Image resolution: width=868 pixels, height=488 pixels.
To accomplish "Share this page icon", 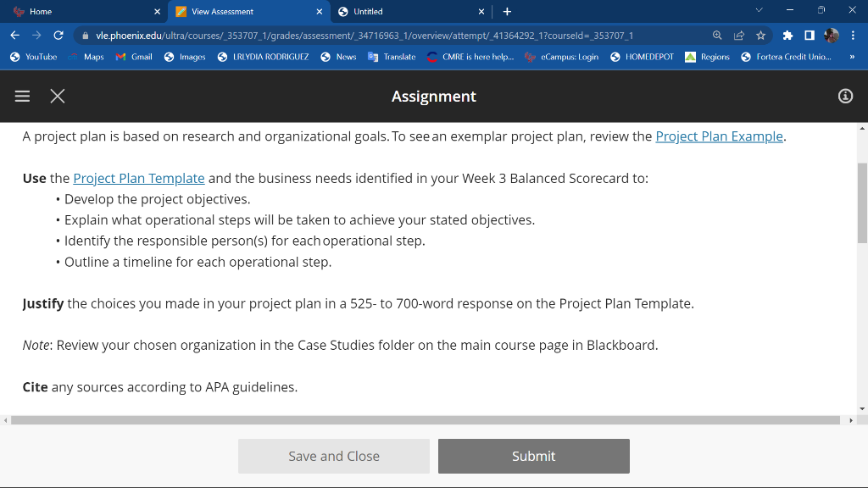I will 739,36.
